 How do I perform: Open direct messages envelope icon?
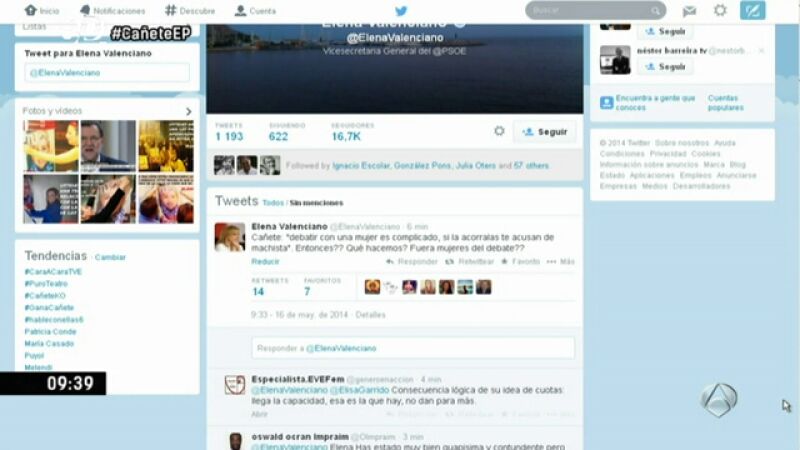pyautogui.click(x=689, y=11)
